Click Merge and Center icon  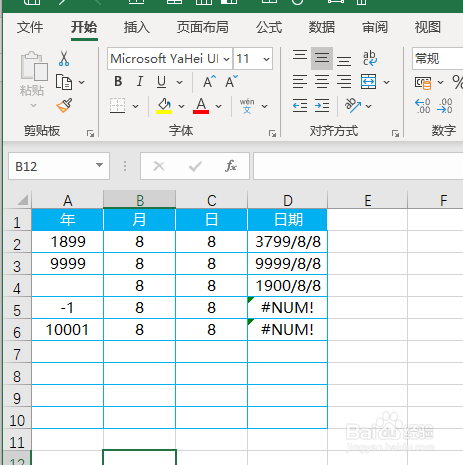coord(369,82)
